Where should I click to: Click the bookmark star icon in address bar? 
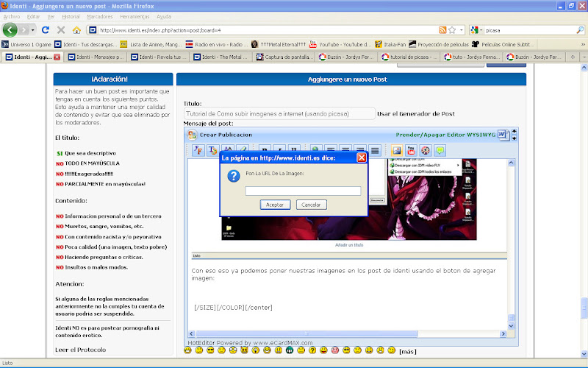tap(452, 30)
